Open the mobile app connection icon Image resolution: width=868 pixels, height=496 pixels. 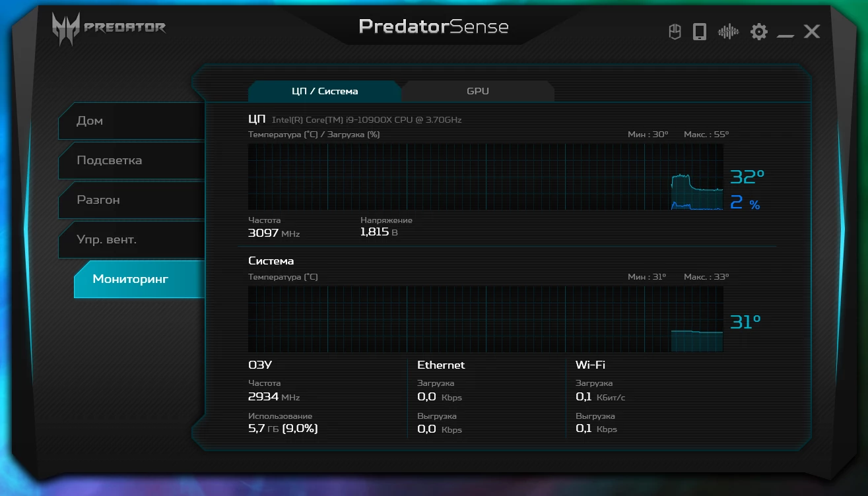coord(700,32)
